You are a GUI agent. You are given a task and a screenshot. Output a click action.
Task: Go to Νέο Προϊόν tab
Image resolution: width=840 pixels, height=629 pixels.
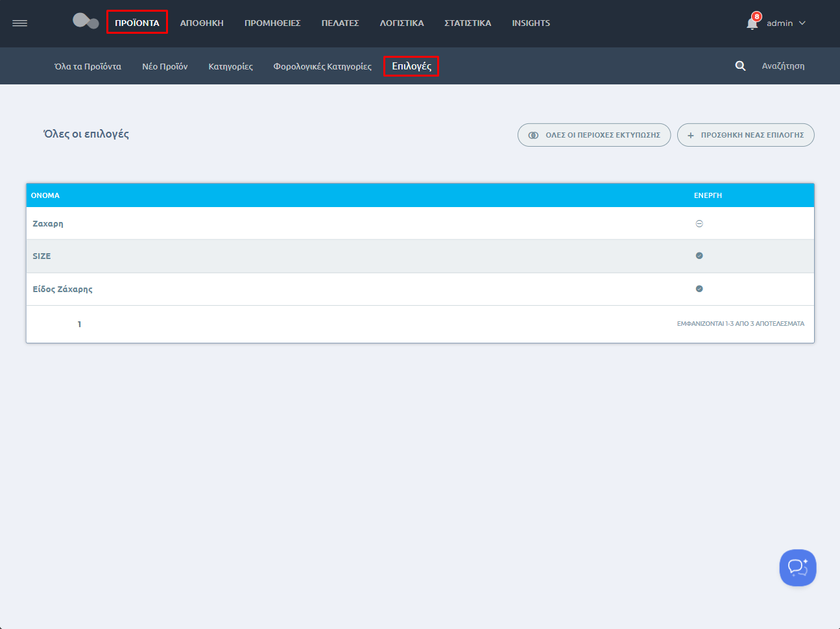coord(165,66)
